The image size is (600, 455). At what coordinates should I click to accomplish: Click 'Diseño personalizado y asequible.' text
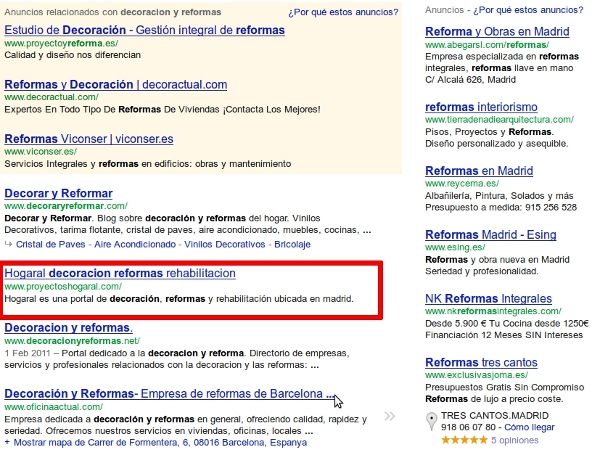[497, 144]
